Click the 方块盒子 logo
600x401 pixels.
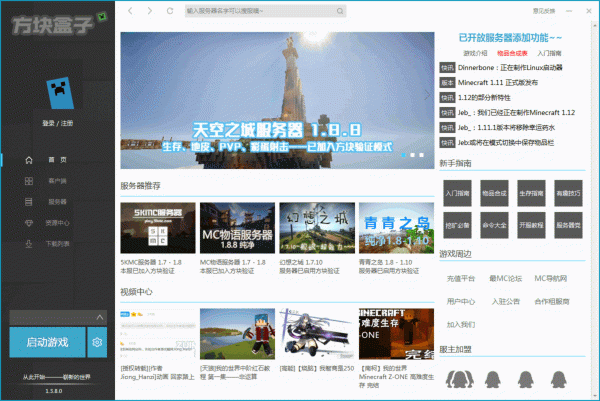click(x=57, y=24)
